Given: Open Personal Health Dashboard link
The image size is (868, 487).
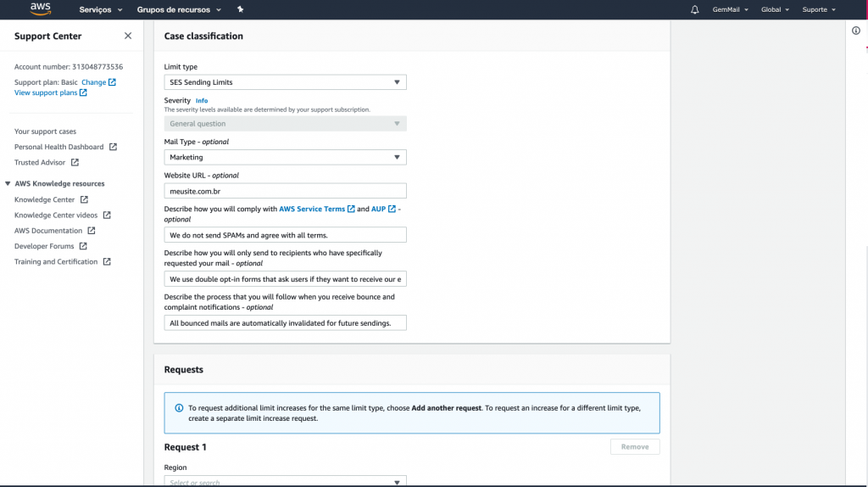Looking at the screenshot, I should tap(58, 147).
